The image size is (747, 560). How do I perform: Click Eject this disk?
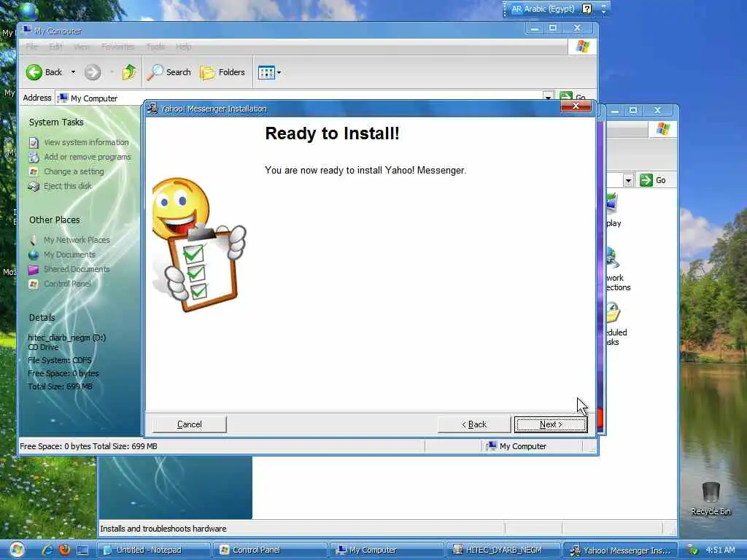click(68, 186)
